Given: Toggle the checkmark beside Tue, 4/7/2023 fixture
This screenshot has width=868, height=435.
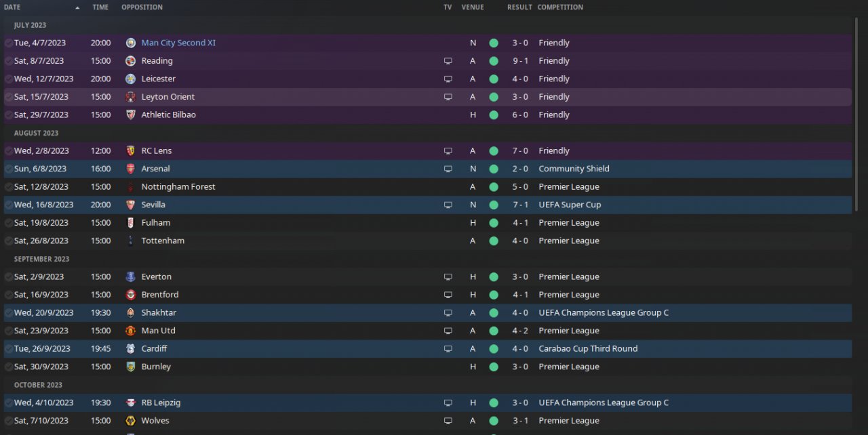Looking at the screenshot, I should tap(8, 43).
